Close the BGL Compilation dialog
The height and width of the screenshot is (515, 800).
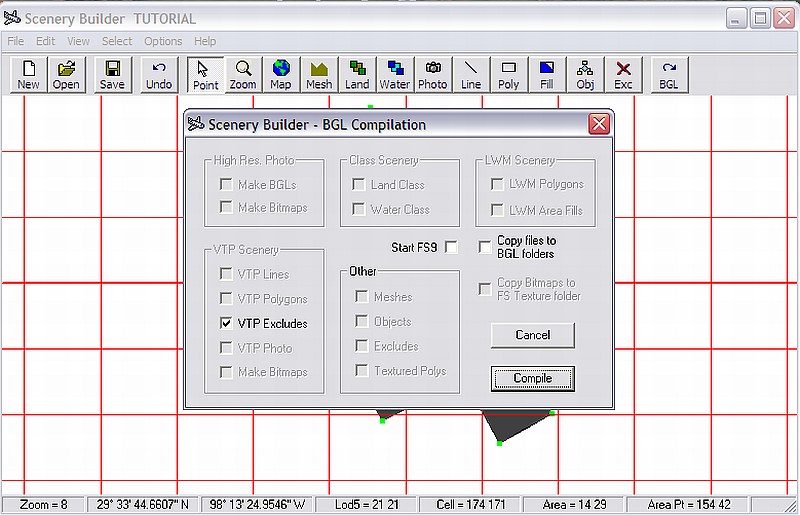(x=599, y=124)
